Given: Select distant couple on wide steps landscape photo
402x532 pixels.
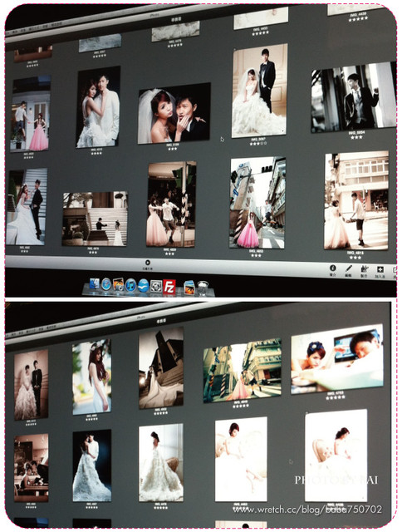Looking at the screenshot, I should click(x=95, y=219).
